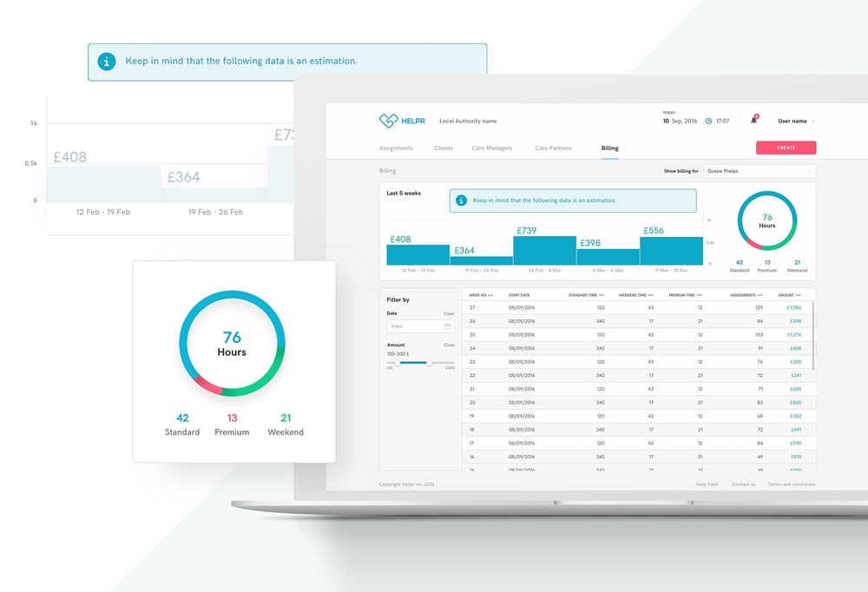Click the right handle of the Amount slider
868x592 pixels.
tap(429, 362)
